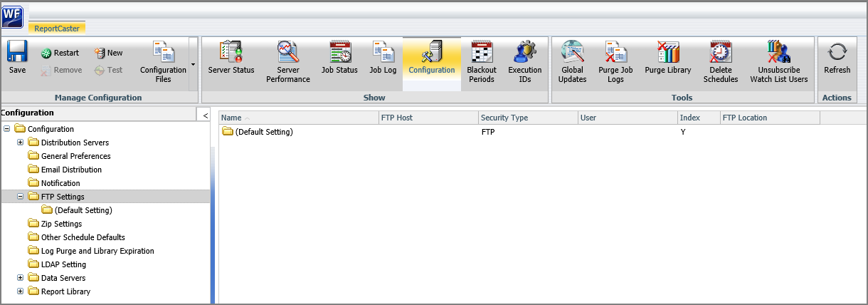Open the Job Log
Screen dimensions: 868x305
point(383,58)
